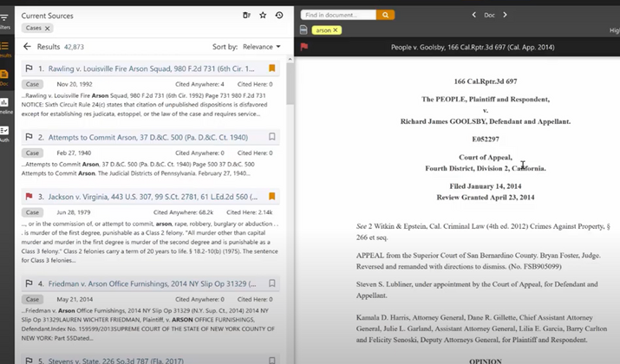The width and height of the screenshot is (620, 364).
Task: Click the favorites star icon
Action: (x=263, y=16)
